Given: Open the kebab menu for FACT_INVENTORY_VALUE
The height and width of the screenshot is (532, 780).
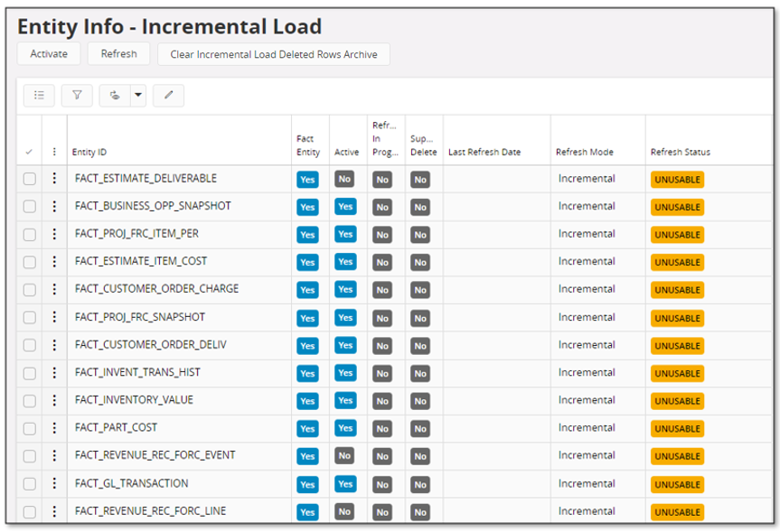Looking at the screenshot, I should [54, 401].
